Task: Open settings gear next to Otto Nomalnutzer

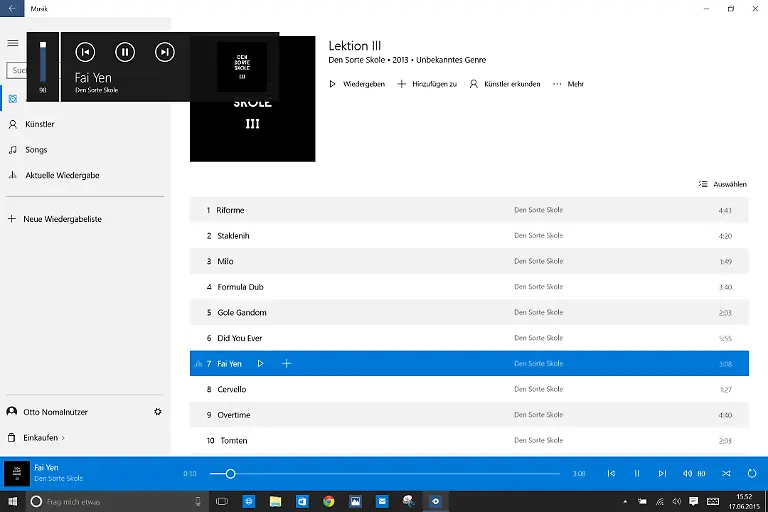Action: pos(157,412)
